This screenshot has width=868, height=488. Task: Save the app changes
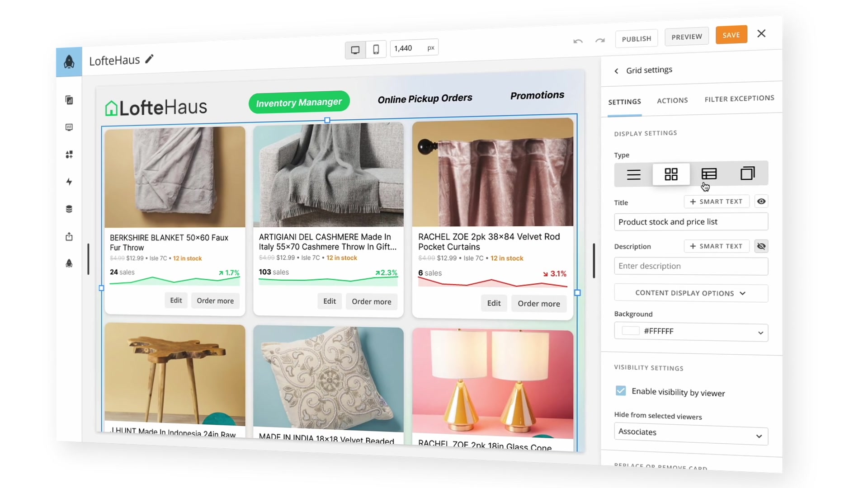tap(731, 35)
